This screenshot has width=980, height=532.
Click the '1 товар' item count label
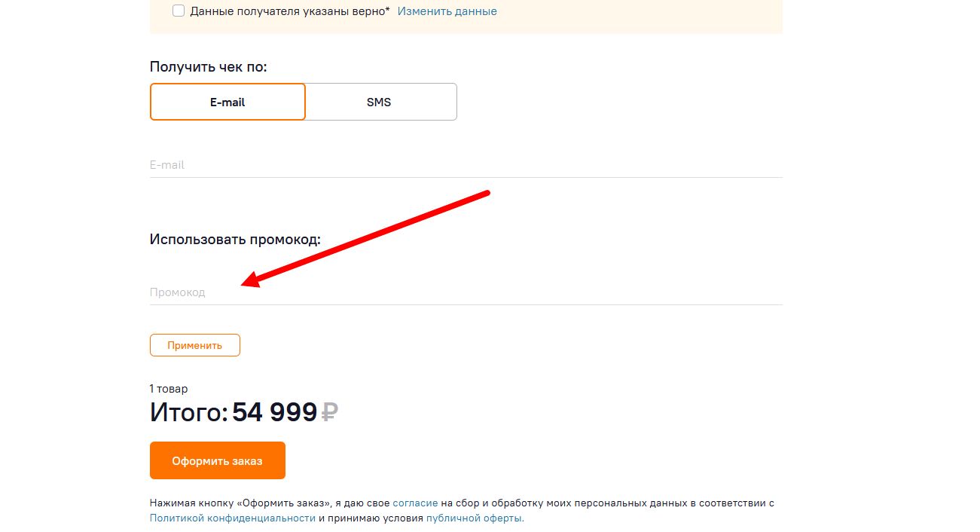click(x=169, y=389)
